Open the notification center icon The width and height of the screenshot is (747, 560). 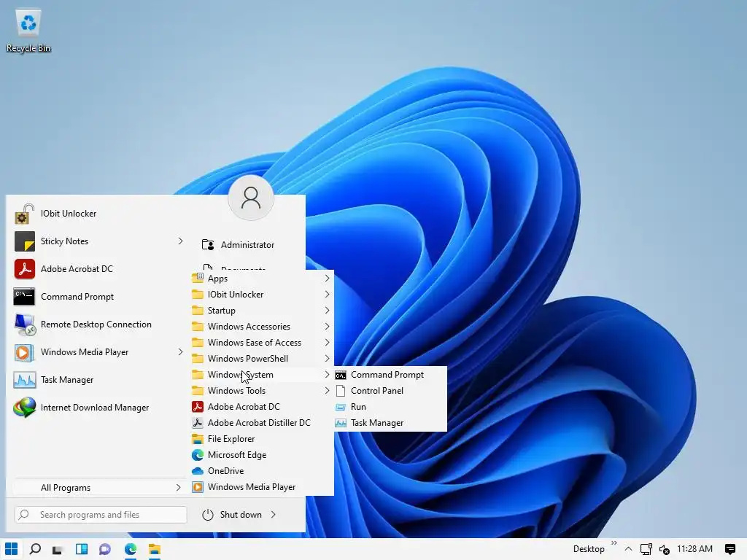[729, 549]
